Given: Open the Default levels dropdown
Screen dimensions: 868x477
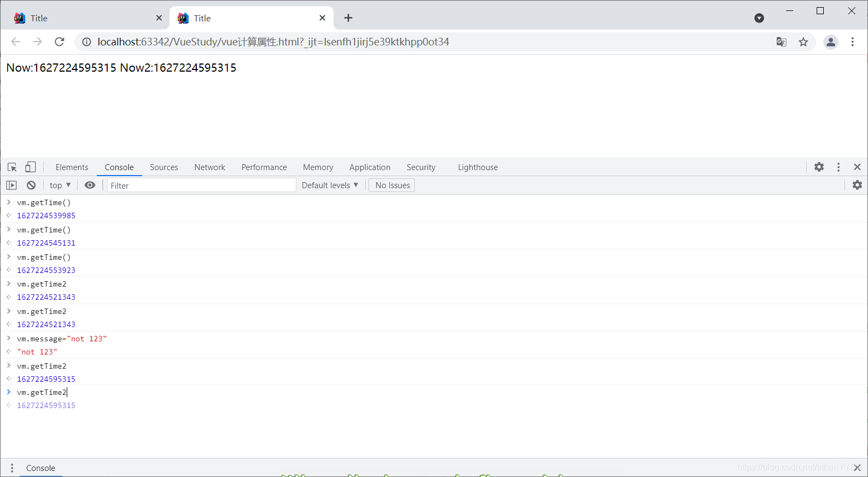Looking at the screenshot, I should [x=330, y=185].
